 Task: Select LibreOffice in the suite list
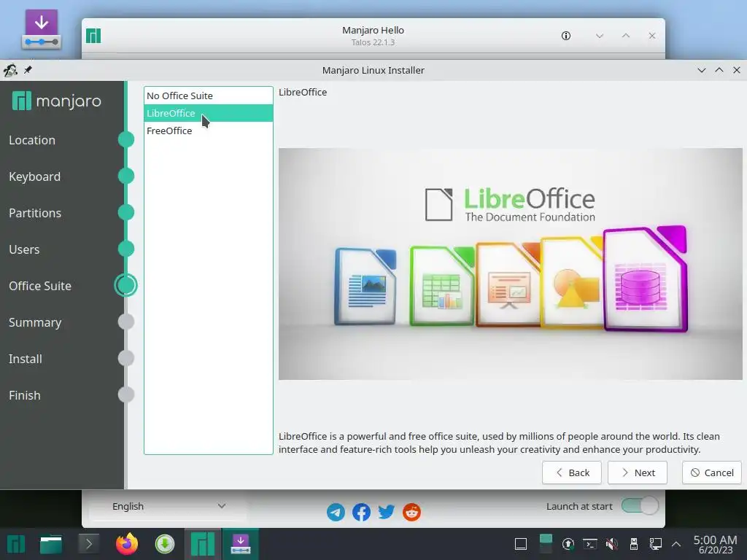(x=208, y=113)
